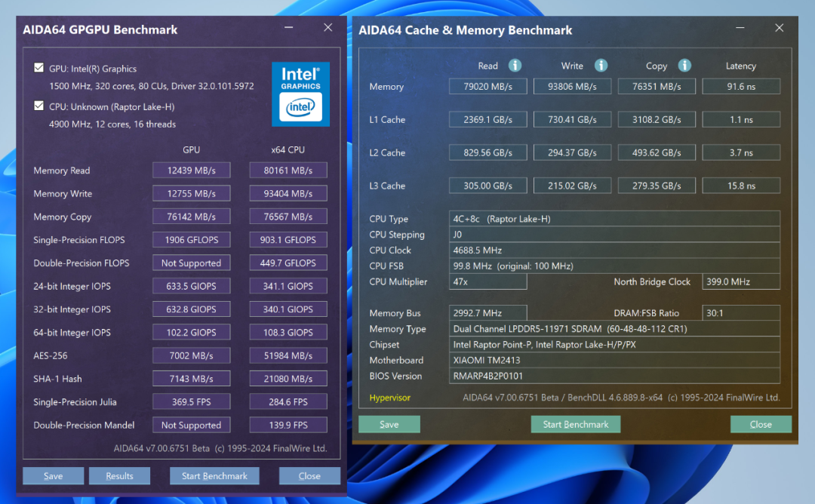Open Results in GPGPU Benchmark

(x=119, y=476)
